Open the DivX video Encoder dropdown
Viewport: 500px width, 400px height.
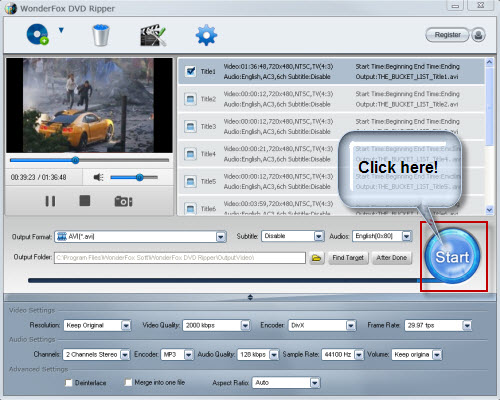point(322,325)
